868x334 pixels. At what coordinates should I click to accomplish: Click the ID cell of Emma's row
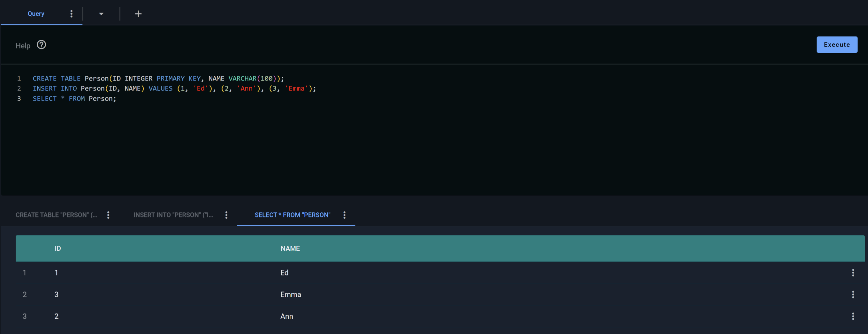pos(56,295)
